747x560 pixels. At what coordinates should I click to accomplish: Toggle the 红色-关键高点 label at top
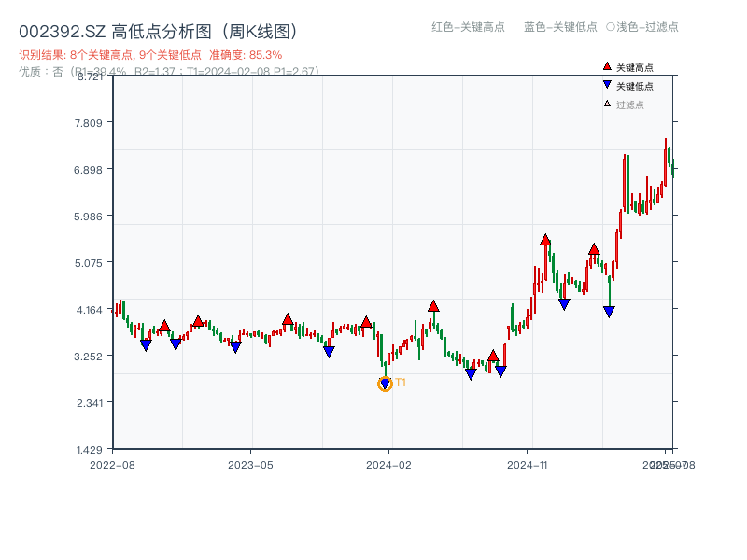(468, 27)
